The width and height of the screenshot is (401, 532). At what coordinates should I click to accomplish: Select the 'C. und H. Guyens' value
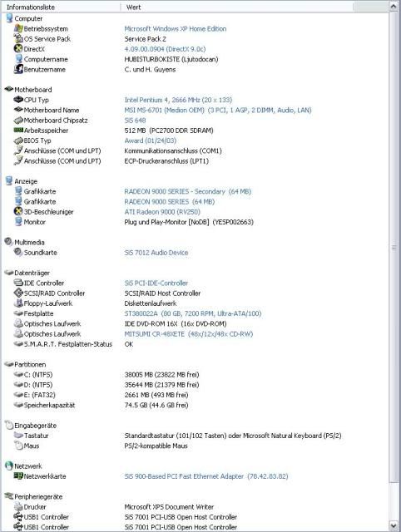150,70
